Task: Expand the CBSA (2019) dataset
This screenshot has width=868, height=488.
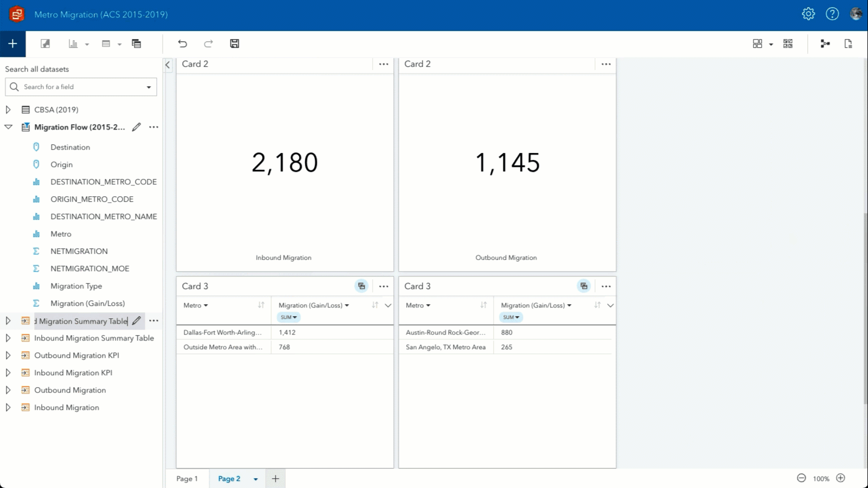Action: [8, 110]
